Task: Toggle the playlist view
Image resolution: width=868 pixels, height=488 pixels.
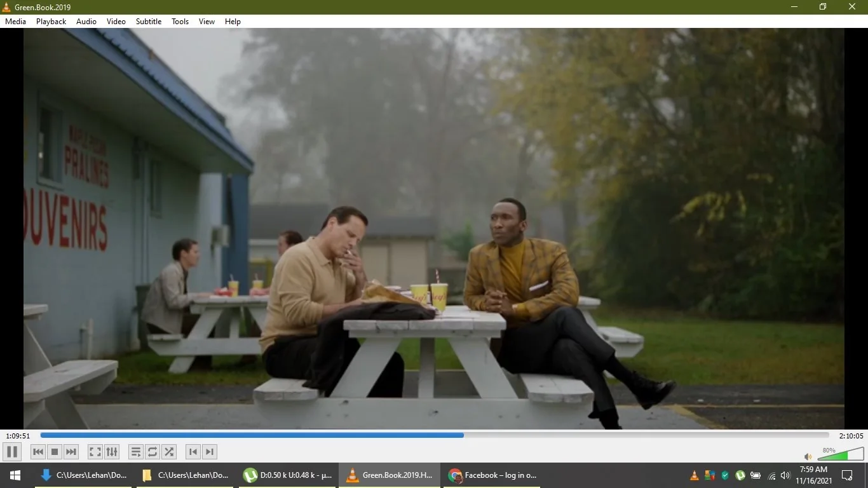Action: pyautogui.click(x=136, y=452)
